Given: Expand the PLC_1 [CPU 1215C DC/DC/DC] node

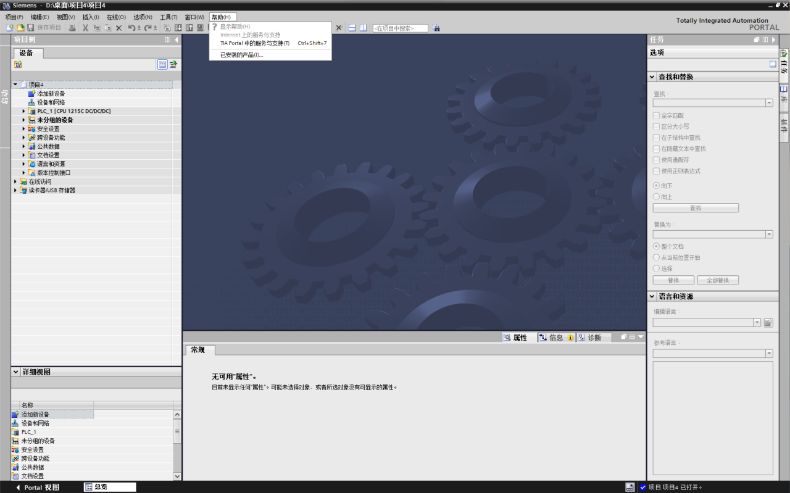Looking at the screenshot, I should tap(23, 111).
